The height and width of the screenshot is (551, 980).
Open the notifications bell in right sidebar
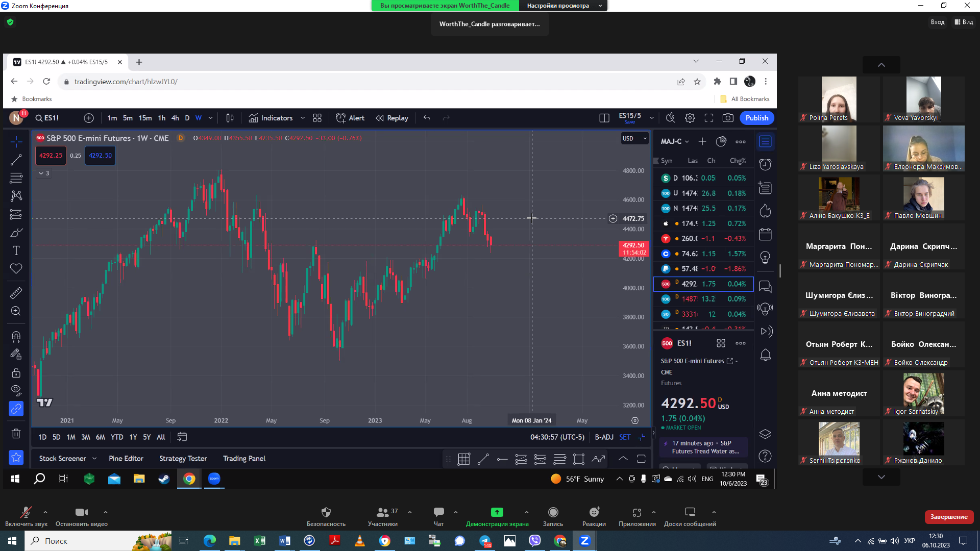click(765, 355)
